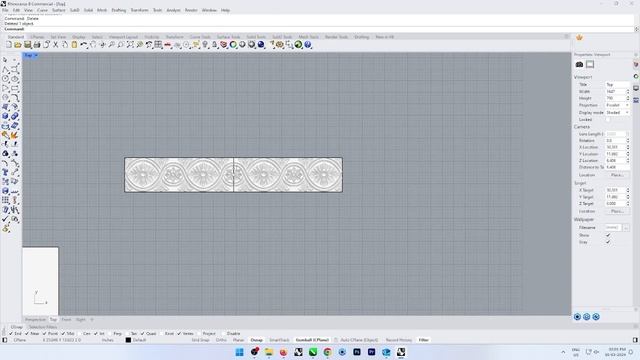640x360 pixels.
Task: Toggle the Quad osnap checkbox
Action: pos(142,333)
